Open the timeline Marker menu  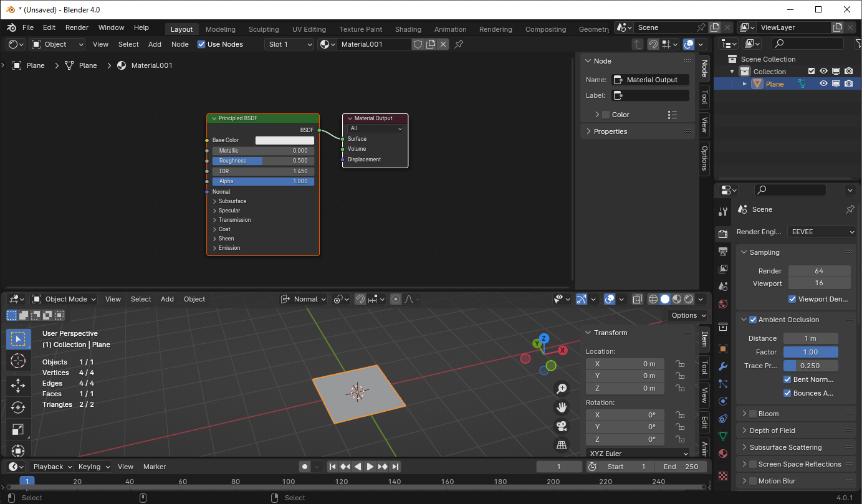[155, 467]
